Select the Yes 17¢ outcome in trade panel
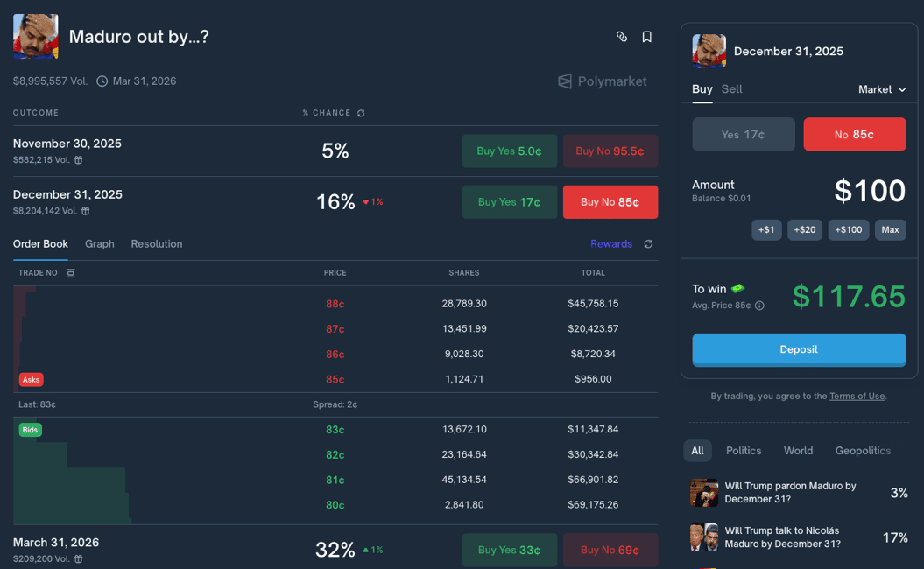This screenshot has width=924, height=569. [743, 135]
